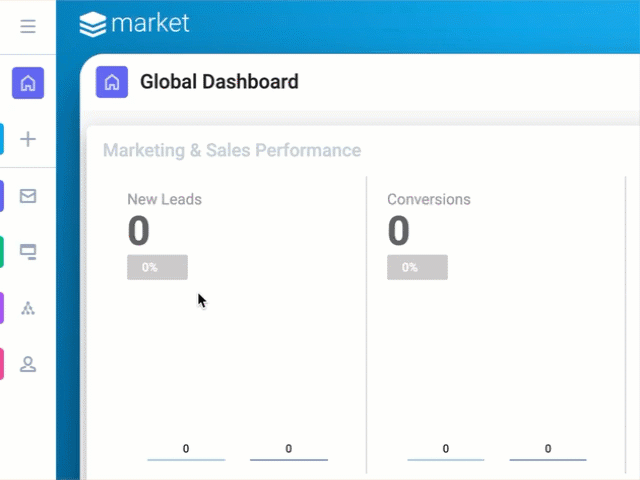
Task: Click the home icon beside Global Dashboard
Action: pos(112,82)
